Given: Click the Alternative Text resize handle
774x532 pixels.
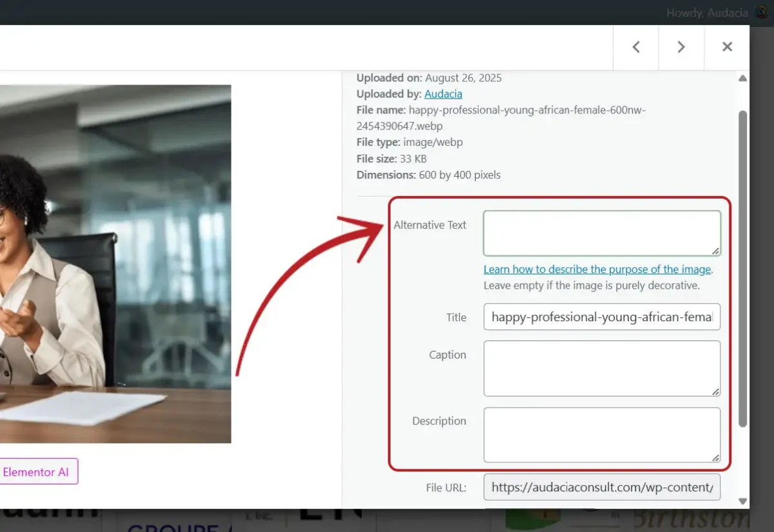Looking at the screenshot, I should 716,251.
